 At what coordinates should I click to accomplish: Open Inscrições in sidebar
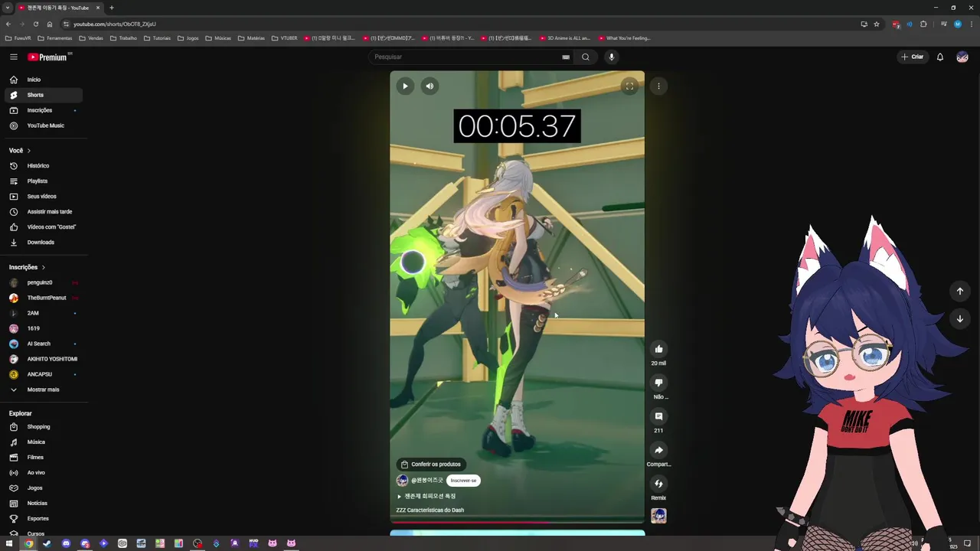pos(44,110)
